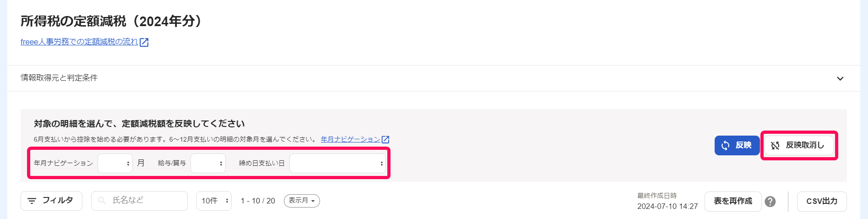Focus the 氏名など search field
Image resolution: width=868 pixels, height=219 pixels.
pos(139,201)
